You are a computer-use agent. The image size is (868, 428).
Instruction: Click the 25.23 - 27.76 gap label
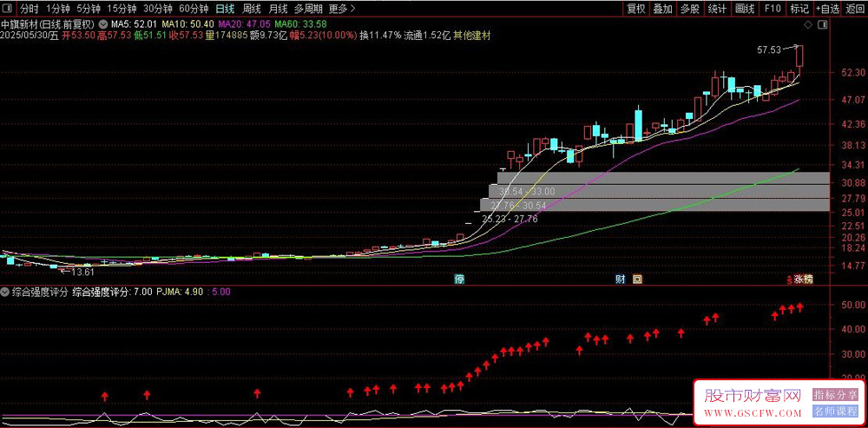click(510, 220)
